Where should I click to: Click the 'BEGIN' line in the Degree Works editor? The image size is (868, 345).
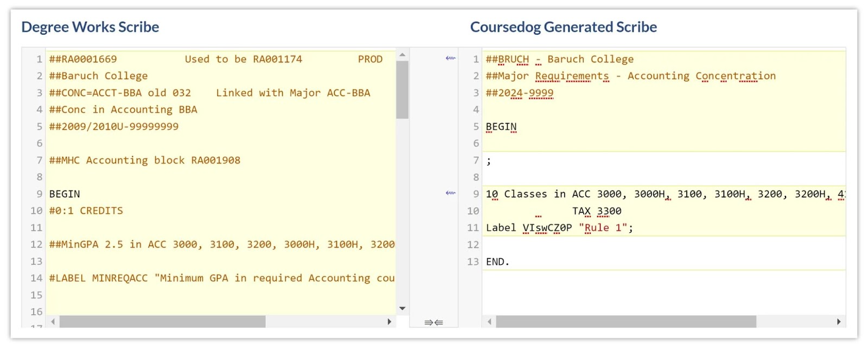pyautogui.click(x=65, y=194)
